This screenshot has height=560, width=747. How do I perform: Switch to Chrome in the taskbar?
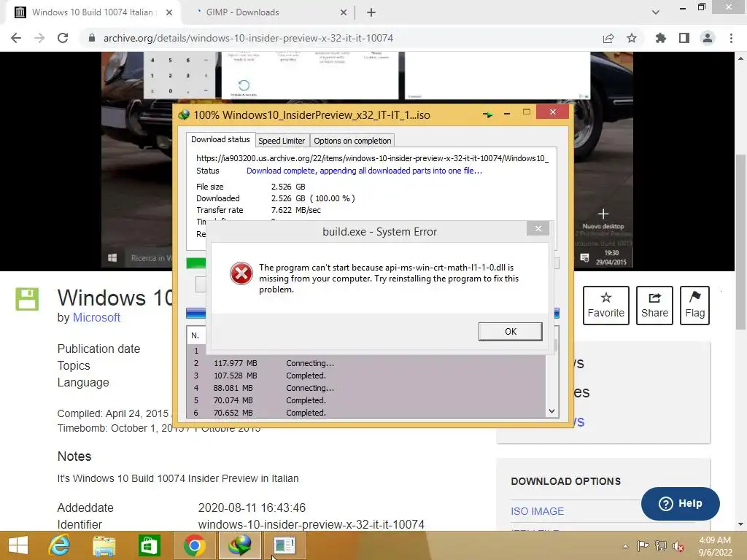(194, 545)
